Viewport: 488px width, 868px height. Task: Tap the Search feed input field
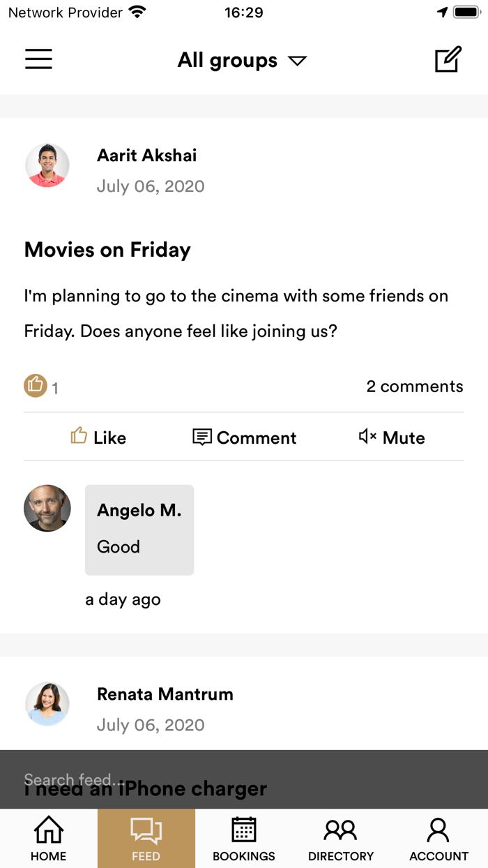tap(244, 779)
